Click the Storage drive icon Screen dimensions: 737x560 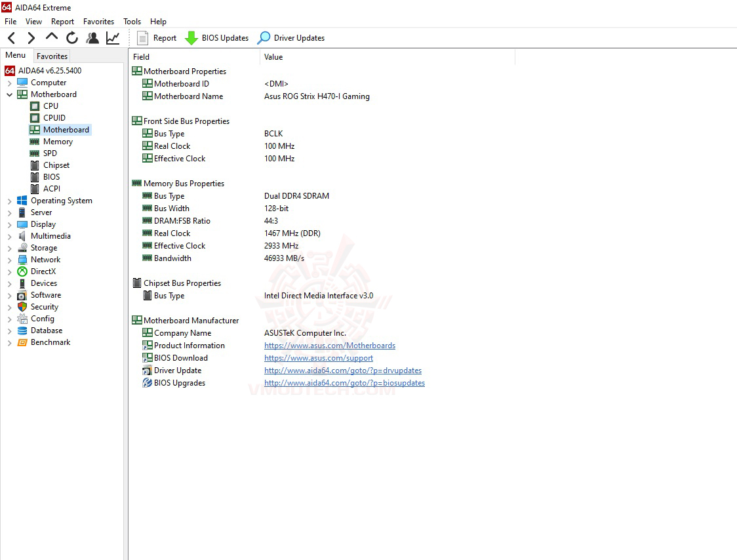(22, 248)
